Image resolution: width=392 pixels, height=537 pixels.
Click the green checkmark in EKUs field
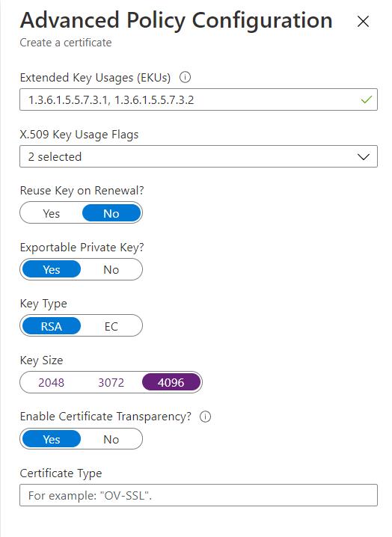click(367, 99)
